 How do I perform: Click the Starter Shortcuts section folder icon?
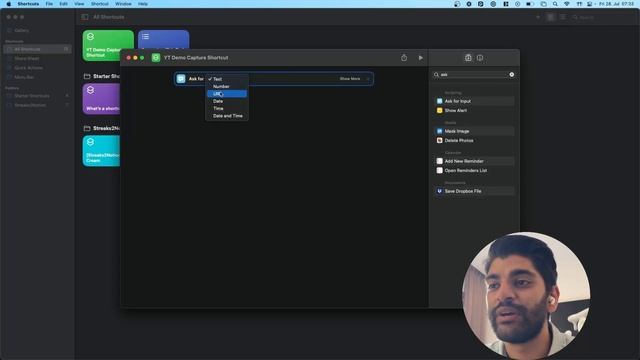[x=87, y=76]
